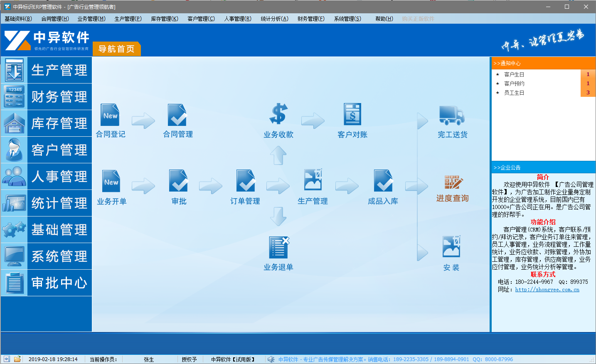
Task: Select 财务管理 in the left sidebar
Action: point(47,97)
